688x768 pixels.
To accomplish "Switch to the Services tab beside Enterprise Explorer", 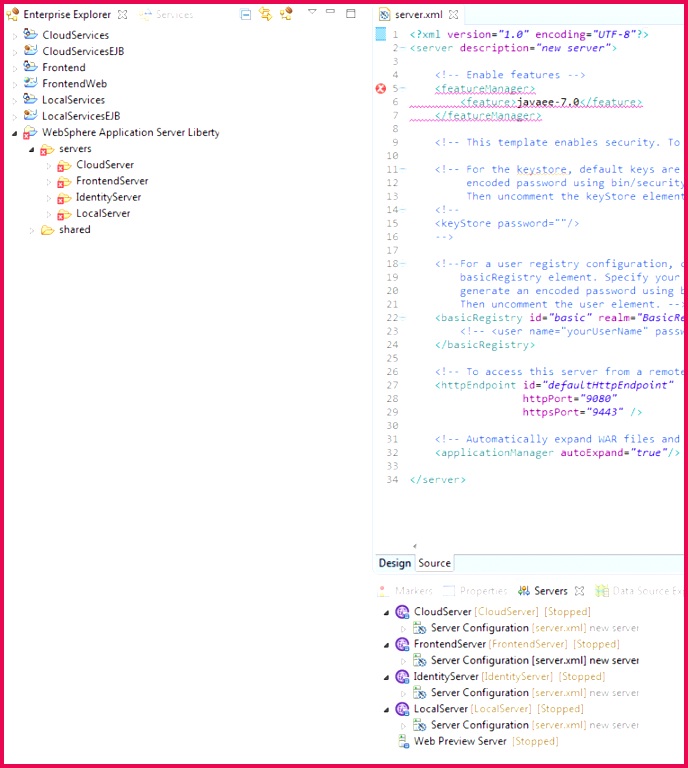I will coord(166,15).
